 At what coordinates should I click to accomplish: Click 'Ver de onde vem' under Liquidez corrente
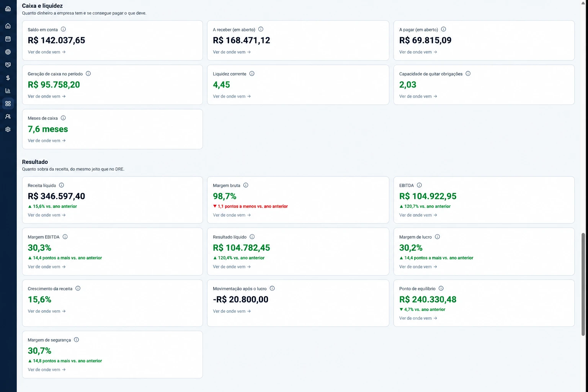232,96
